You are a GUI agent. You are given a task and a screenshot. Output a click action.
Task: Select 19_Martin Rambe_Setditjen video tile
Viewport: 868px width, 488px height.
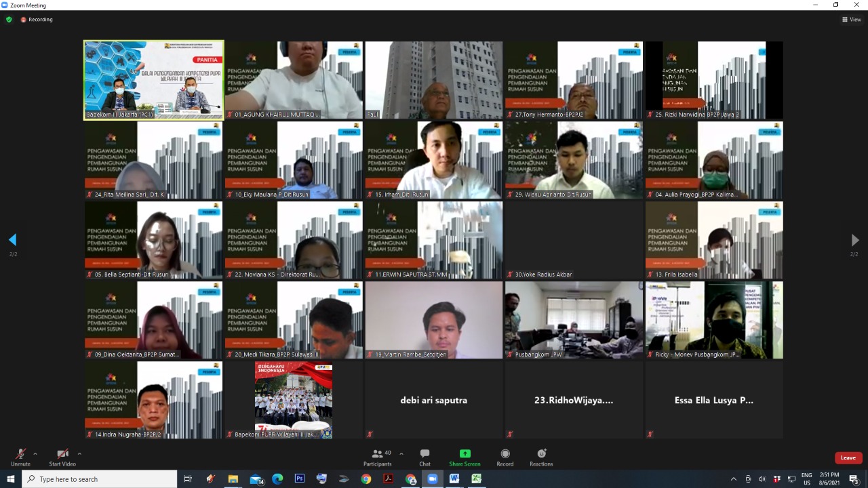click(x=434, y=320)
